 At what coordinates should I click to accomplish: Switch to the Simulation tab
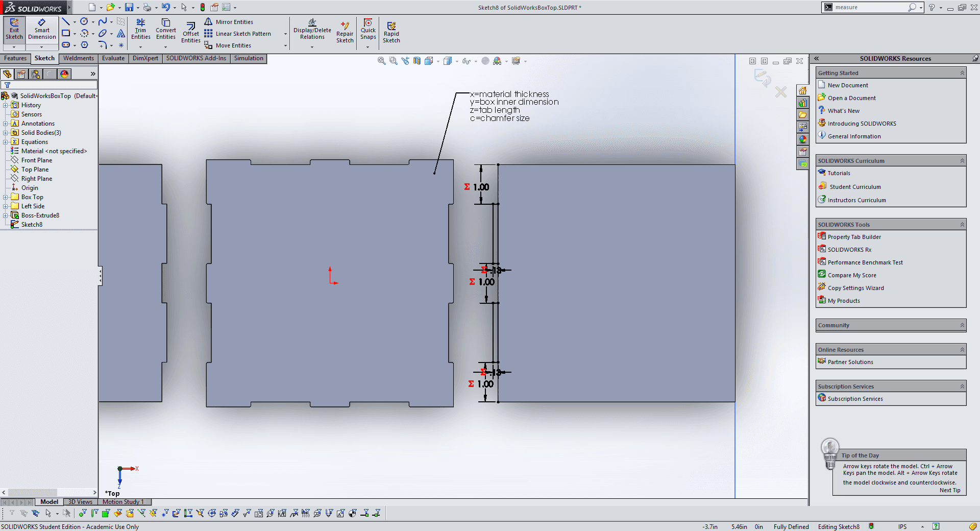(x=249, y=58)
